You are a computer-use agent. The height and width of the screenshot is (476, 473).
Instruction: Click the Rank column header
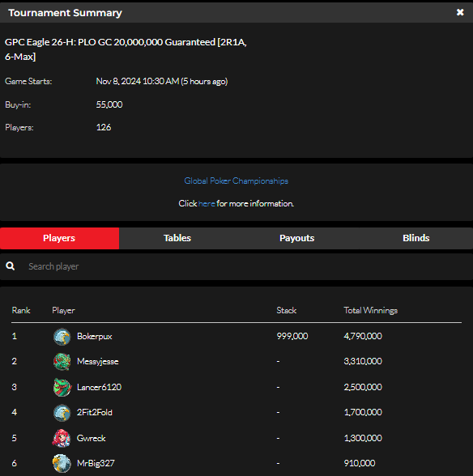click(21, 310)
